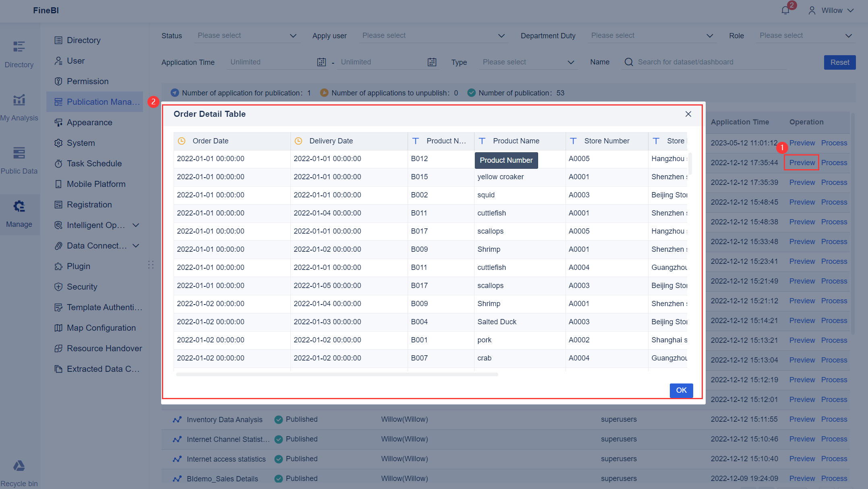
Task: Click the search magnifier in the Name field
Action: (x=628, y=62)
